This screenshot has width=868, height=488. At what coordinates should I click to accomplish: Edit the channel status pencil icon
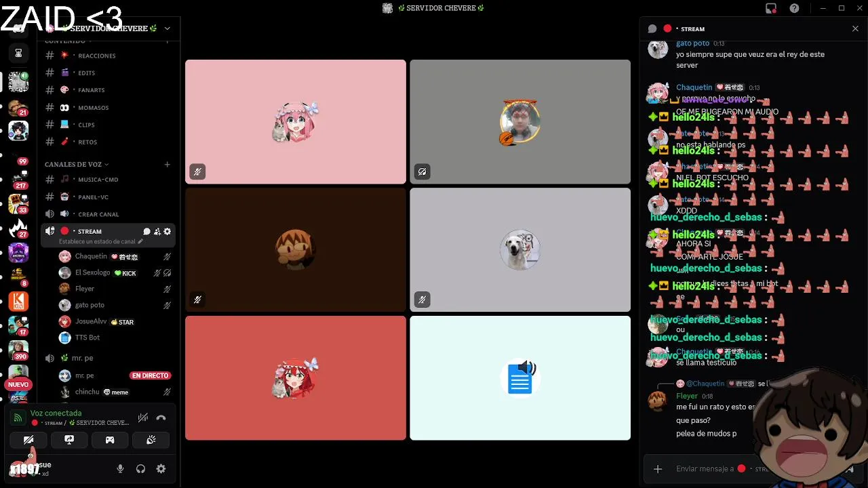[140, 241]
